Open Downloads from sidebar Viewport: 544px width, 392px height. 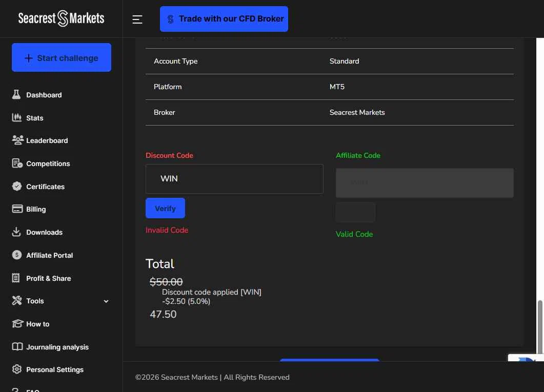(x=45, y=233)
